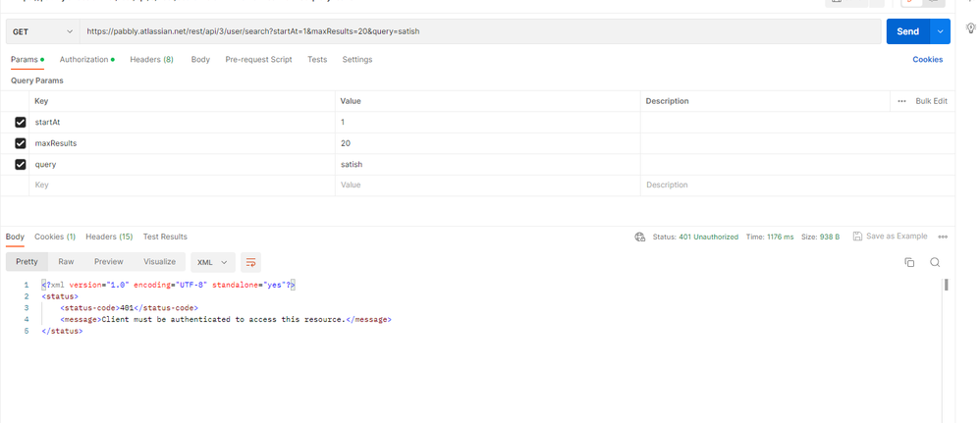980x423 pixels.
Task: Click the status-code 401 line in response
Action: tap(130, 307)
